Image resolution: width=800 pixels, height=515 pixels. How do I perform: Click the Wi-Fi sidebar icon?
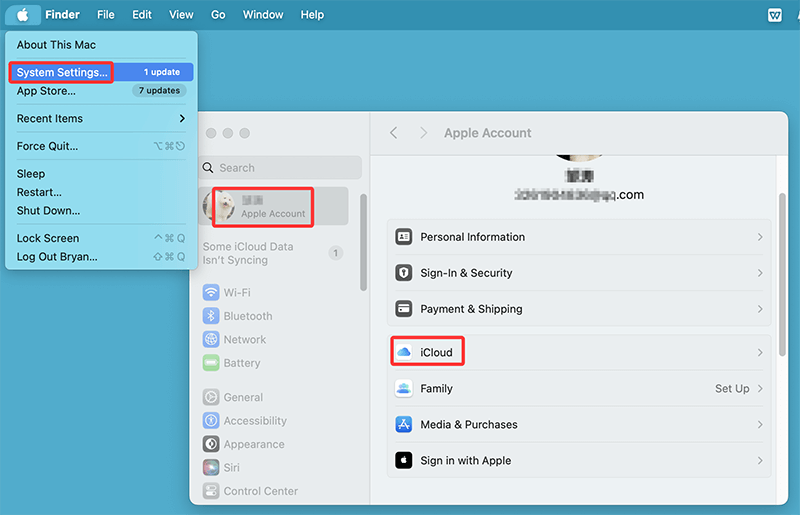coord(211,292)
